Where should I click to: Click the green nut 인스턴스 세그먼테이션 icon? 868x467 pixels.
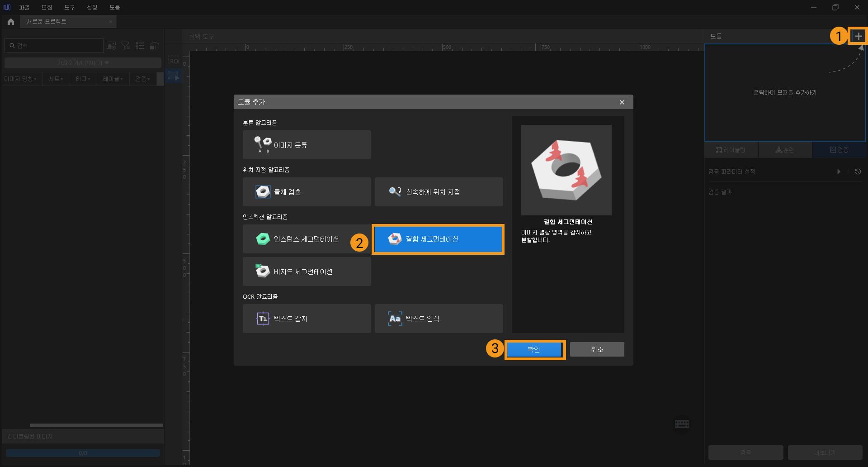coord(263,239)
